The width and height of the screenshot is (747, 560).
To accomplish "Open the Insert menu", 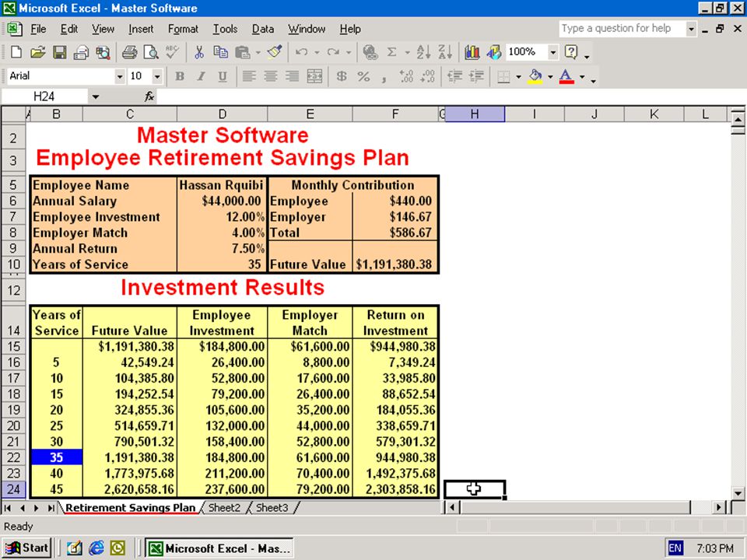I will pos(141,29).
